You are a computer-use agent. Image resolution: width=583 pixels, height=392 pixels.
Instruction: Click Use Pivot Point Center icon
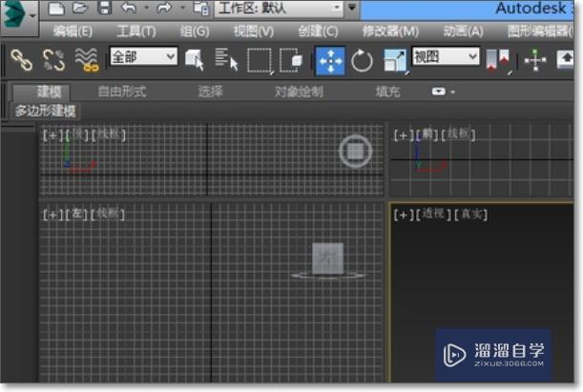pyautogui.click(x=499, y=61)
